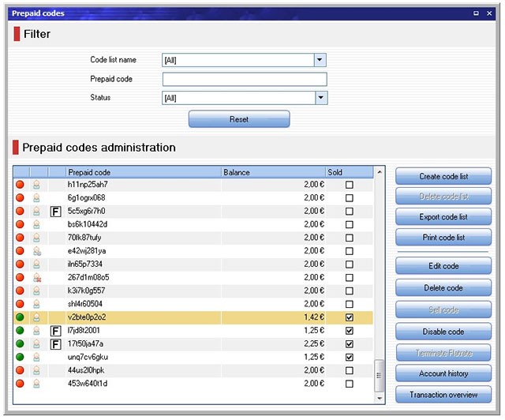Tick Sold checkbox for code 453w640t1d
This screenshot has width=505, height=420.
[349, 384]
